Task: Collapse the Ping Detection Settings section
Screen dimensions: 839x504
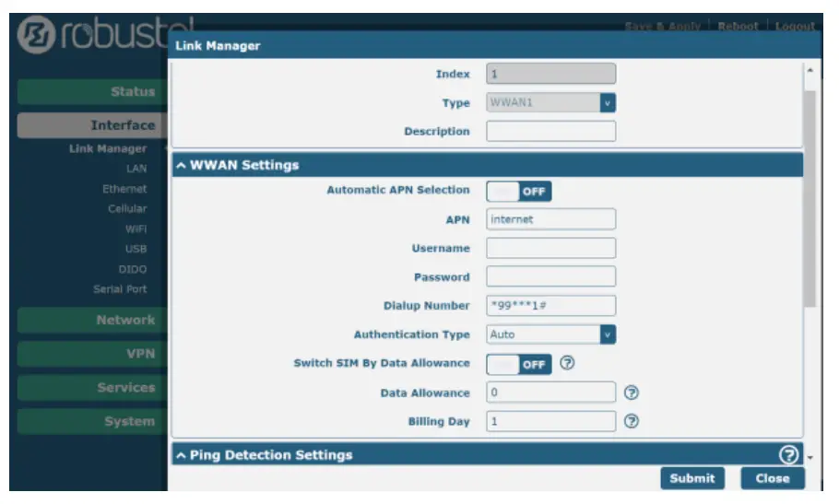Action: point(488,455)
